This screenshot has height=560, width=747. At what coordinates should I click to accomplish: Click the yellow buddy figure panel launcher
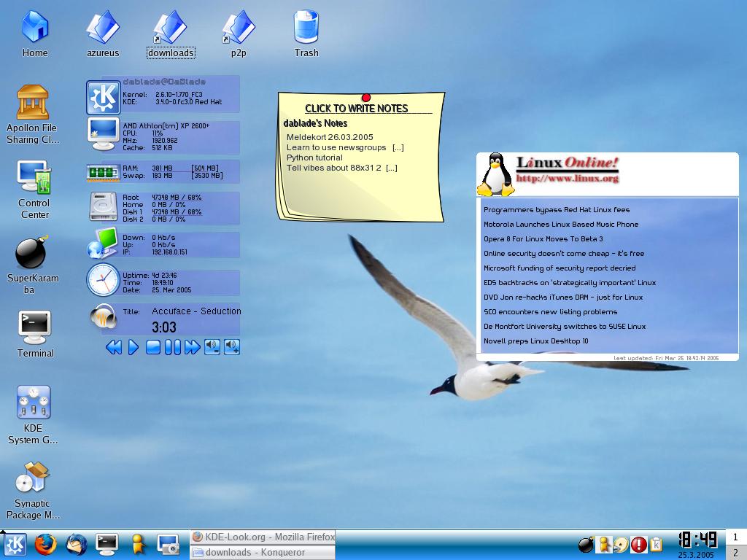pyautogui.click(x=138, y=544)
